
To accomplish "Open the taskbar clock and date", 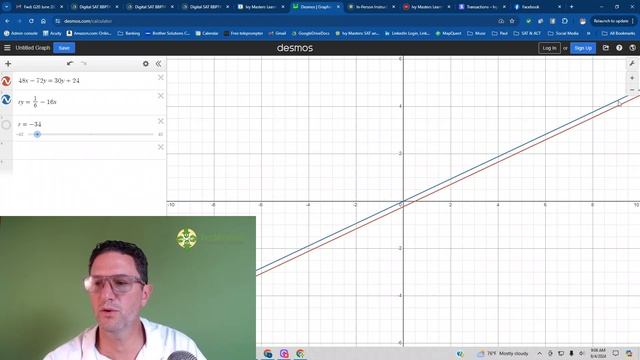I will (598, 353).
